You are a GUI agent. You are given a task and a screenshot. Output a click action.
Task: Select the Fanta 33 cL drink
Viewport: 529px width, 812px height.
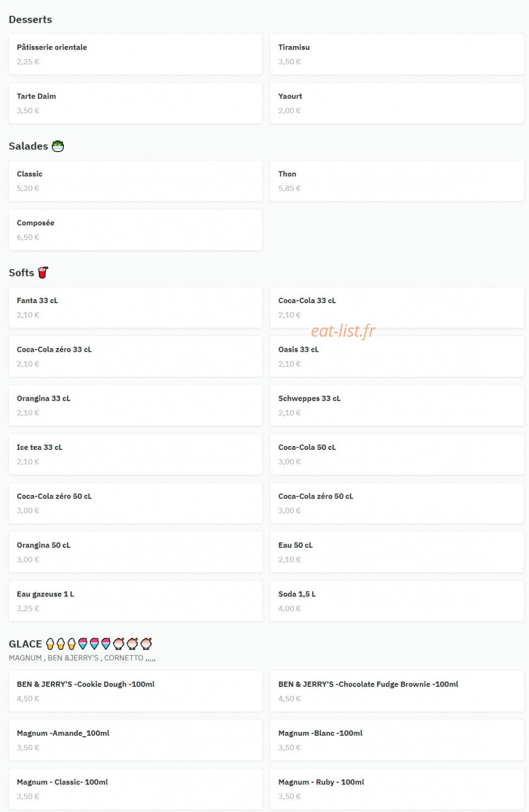[135, 307]
